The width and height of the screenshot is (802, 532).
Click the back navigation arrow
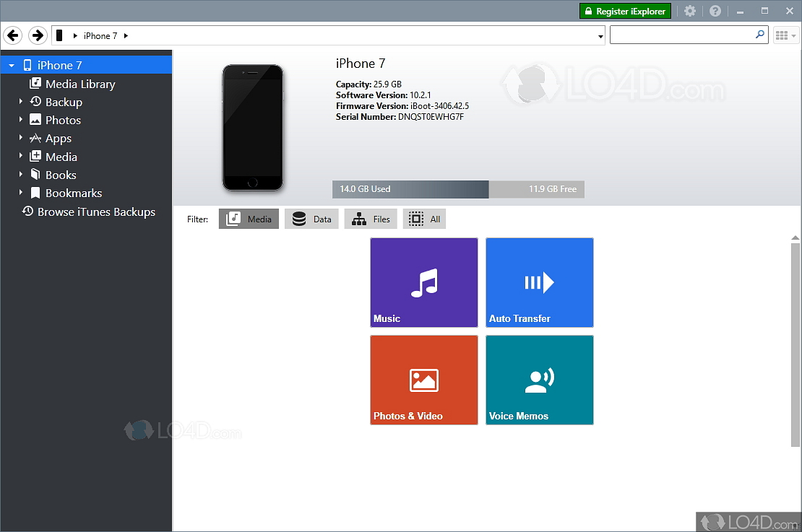point(13,35)
